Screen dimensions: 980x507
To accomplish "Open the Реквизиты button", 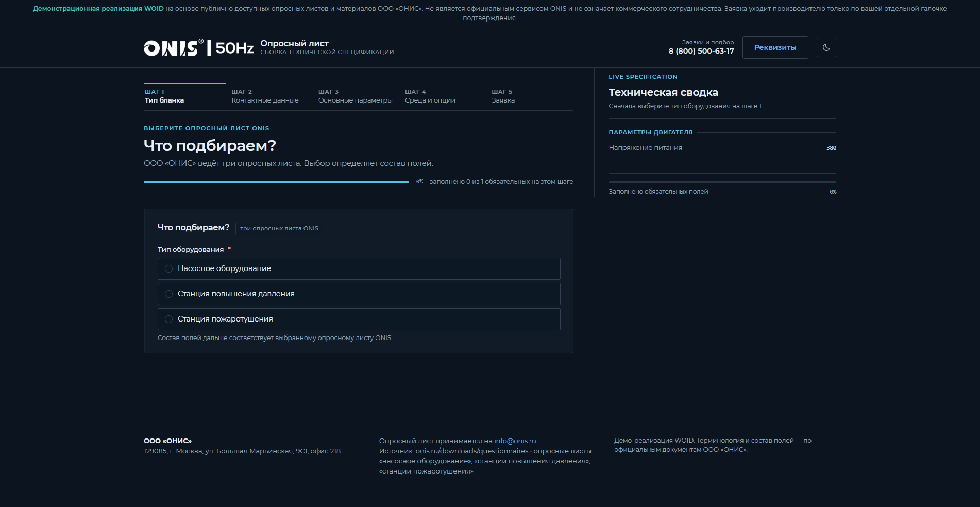I will point(775,47).
